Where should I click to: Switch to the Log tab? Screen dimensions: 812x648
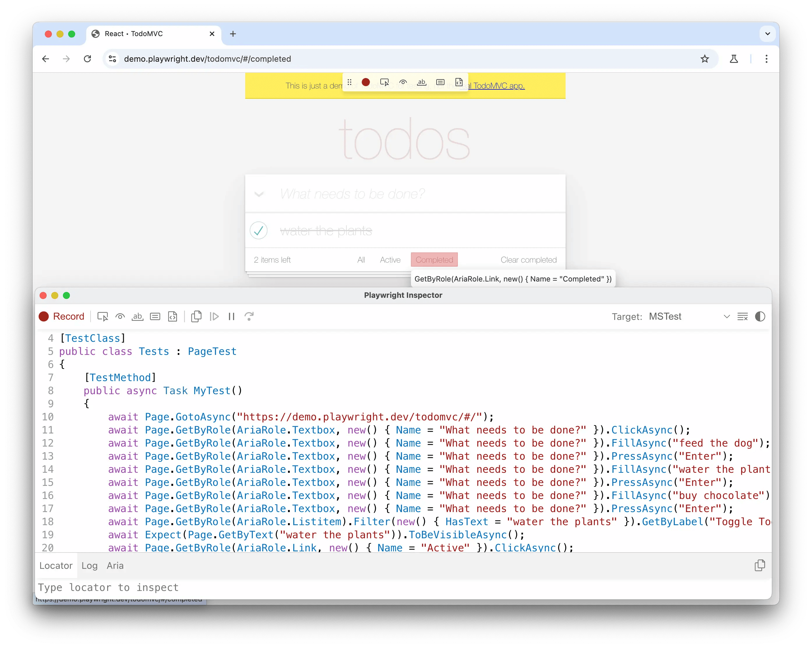(x=90, y=566)
